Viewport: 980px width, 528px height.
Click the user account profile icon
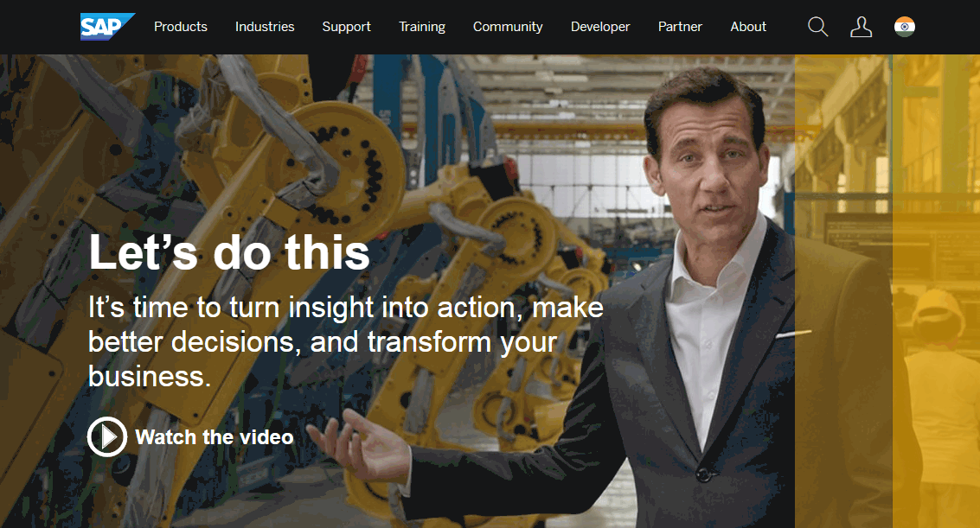[861, 27]
